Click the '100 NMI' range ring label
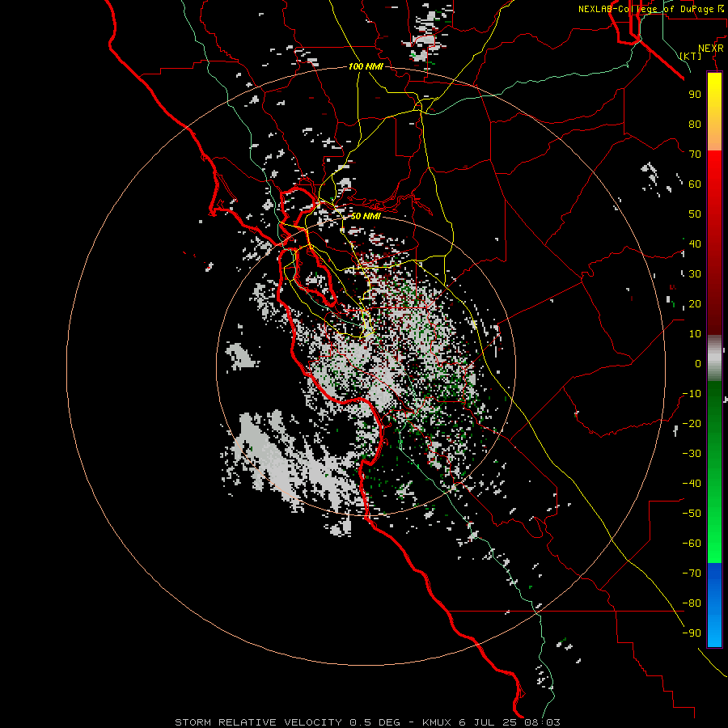This screenshot has height=728, width=728. pos(366,67)
